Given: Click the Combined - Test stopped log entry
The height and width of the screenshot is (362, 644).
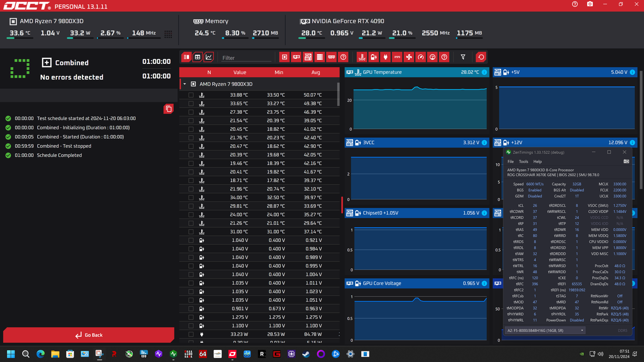Looking at the screenshot, I should click(x=64, y=146).
